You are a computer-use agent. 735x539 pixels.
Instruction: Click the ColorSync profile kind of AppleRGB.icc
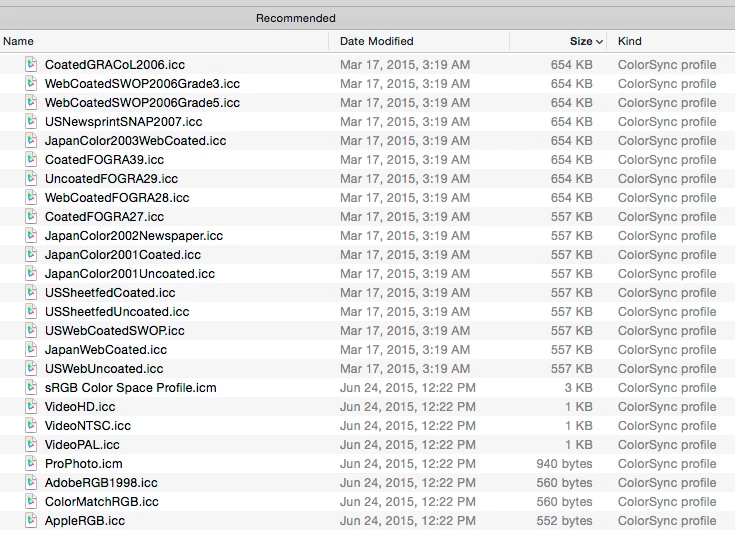(x=667, y=520)
